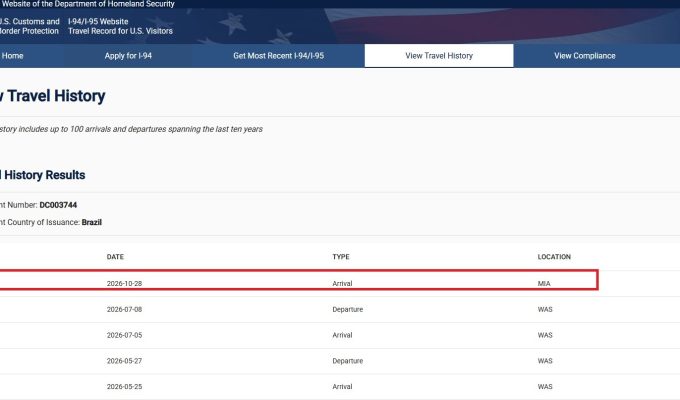Open the Home navigation tab

click(12, 56)
